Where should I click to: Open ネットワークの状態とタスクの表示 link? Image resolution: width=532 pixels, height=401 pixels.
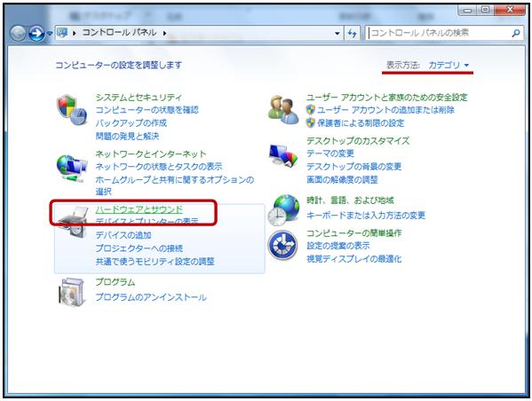pyautogui.click(x=159, y=167)
